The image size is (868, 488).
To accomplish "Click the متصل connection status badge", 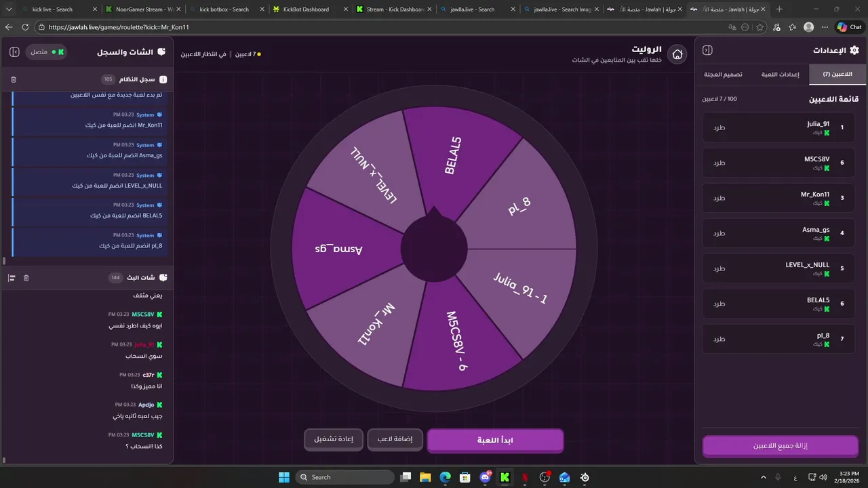I will (47, 52).
